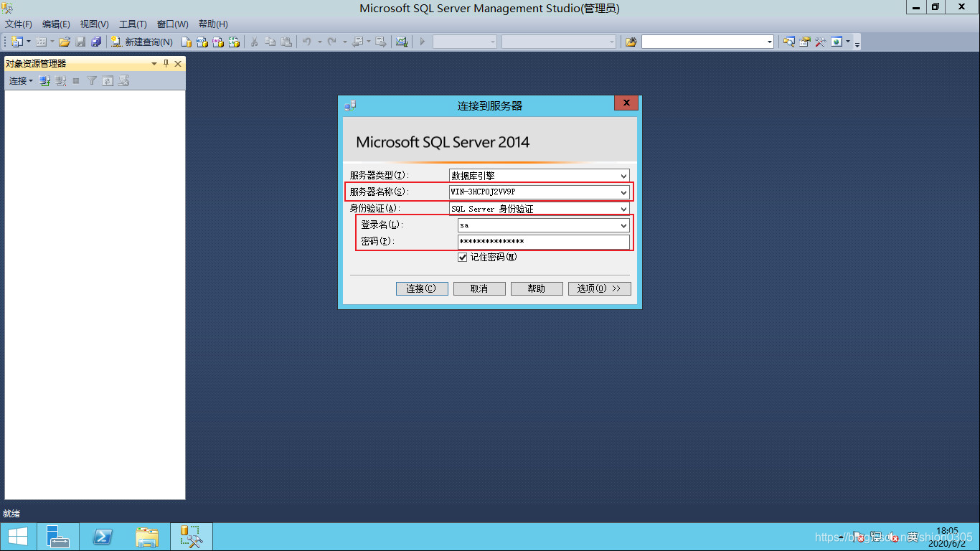
Task: Click the Activity Monitor toolbar icon
Action: pos(402,42)
